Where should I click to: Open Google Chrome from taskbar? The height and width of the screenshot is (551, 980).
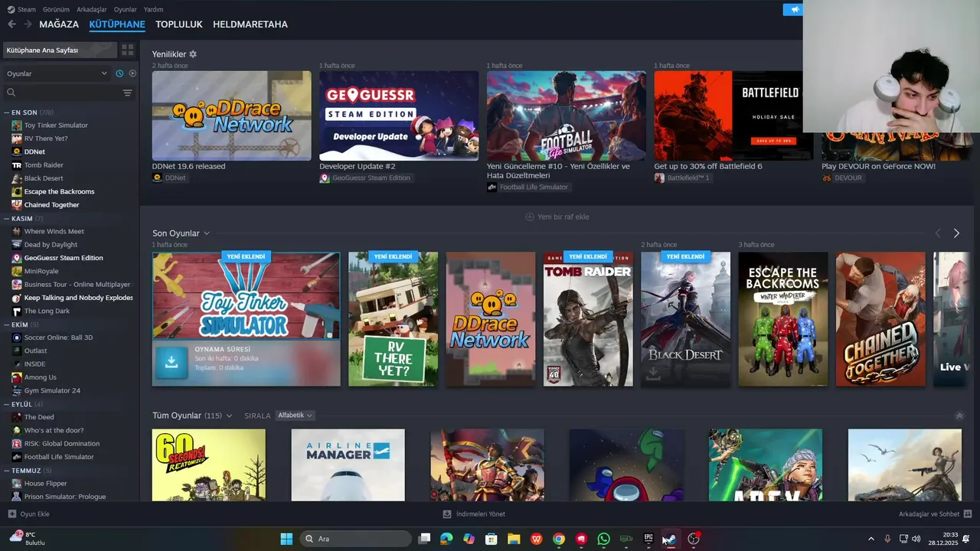[559, 539]
